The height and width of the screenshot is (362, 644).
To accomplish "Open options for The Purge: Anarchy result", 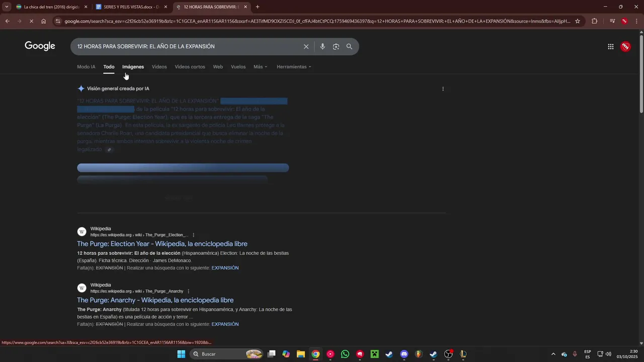I will [188, 291].
